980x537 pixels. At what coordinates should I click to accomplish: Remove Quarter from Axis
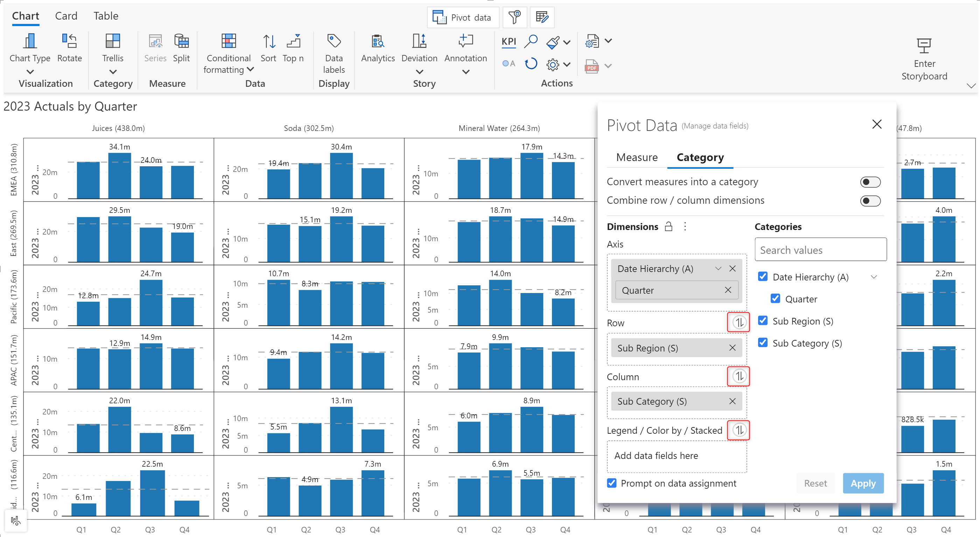click(728, 290)
